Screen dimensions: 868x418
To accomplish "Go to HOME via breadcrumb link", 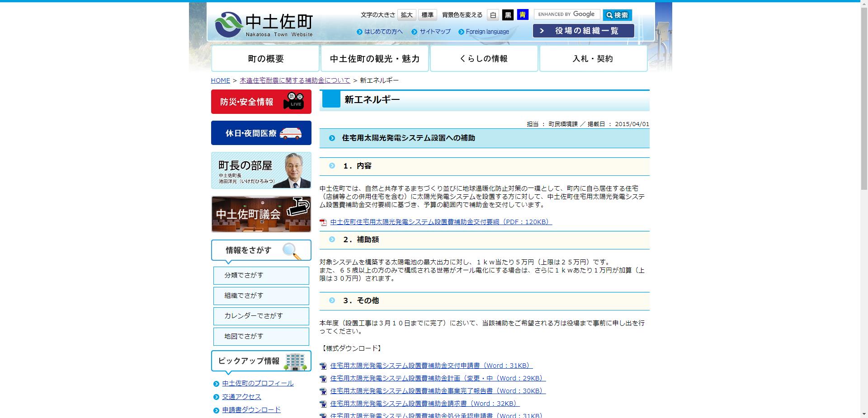I will [x=220, y=80].
